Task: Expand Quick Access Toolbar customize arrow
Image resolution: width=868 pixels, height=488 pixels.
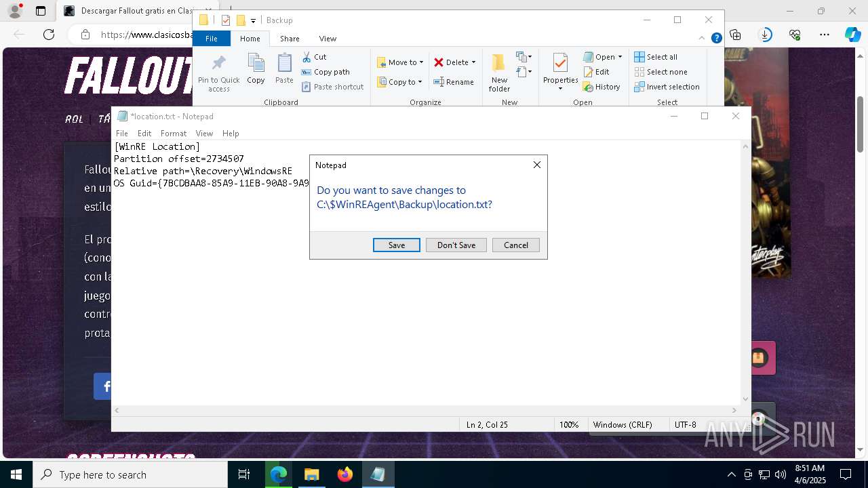Action: (253, 20)
